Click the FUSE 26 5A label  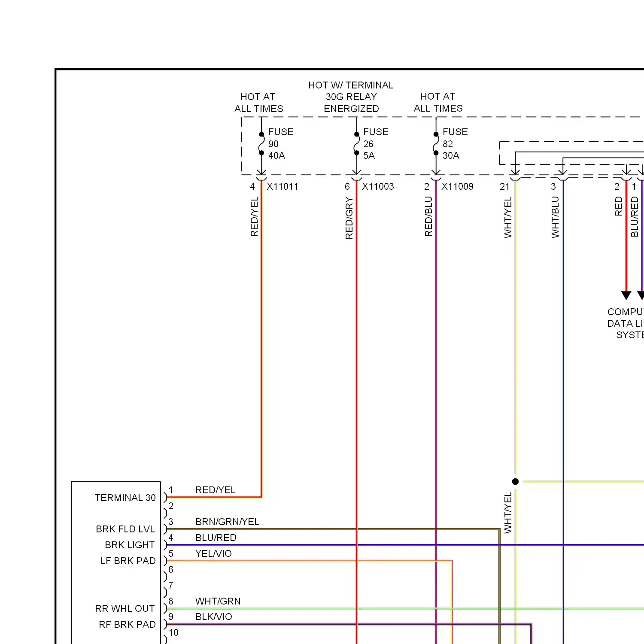click(x=376, y=144)
